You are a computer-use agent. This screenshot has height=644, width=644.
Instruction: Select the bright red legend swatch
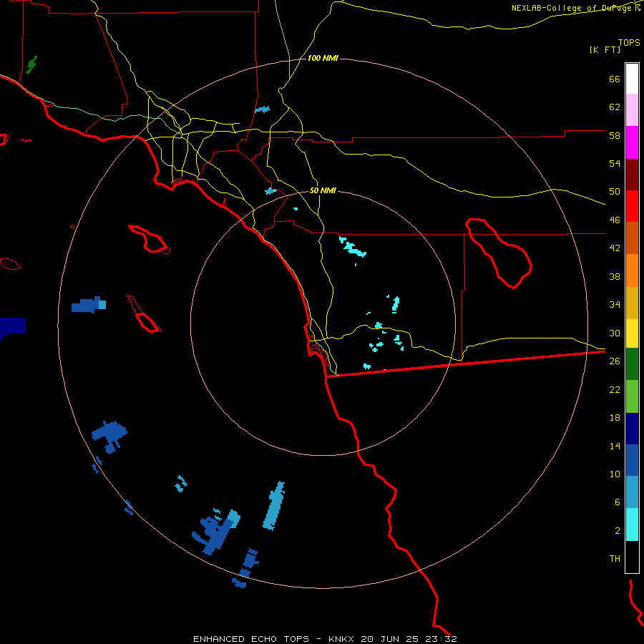(x=632, y=206)
